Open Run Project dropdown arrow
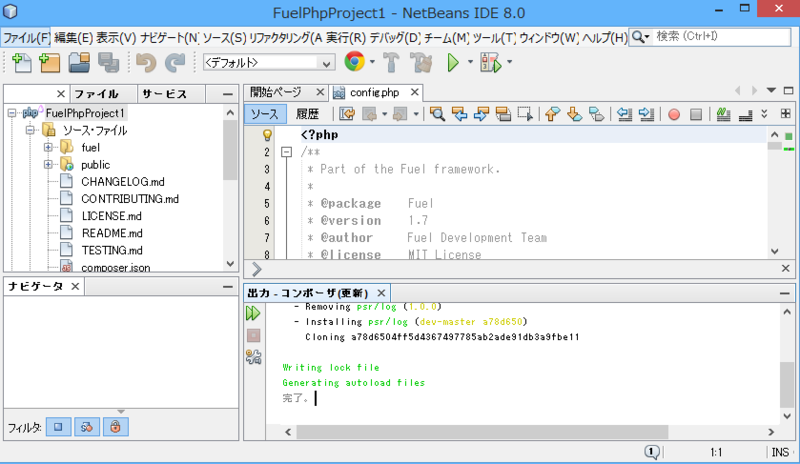 click(470, 62)
